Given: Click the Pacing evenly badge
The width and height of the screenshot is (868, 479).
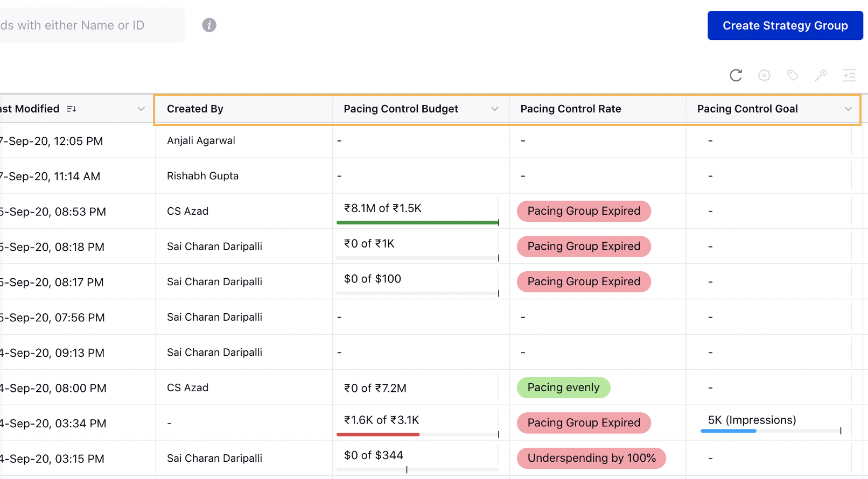Looking at the screenshot, I should [x=563, y=388].
